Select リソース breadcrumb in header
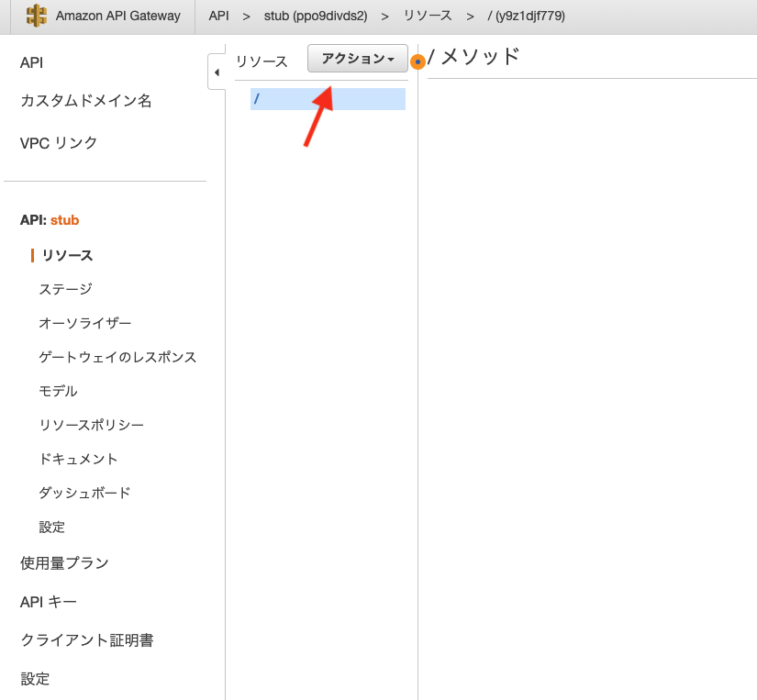757x700 pixels. coord(428,16)
